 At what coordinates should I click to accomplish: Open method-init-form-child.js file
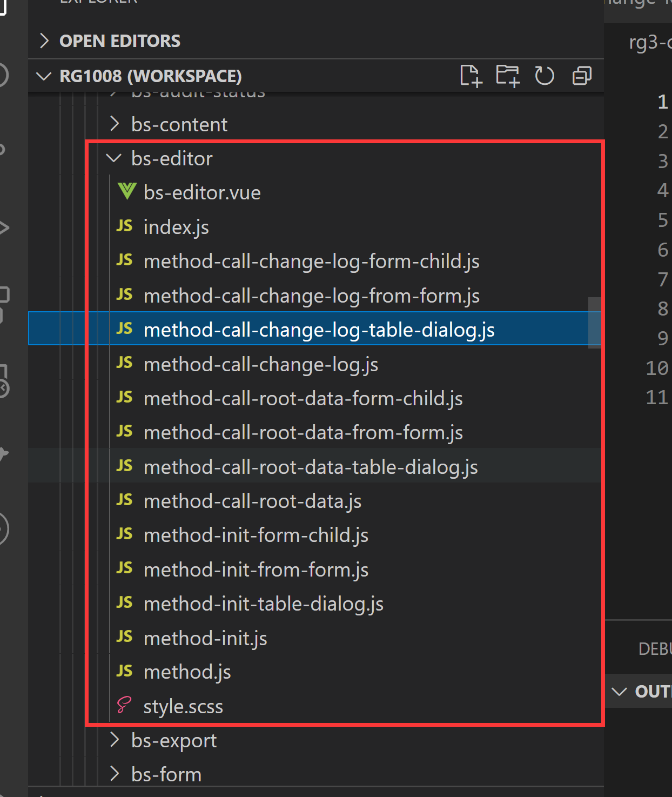[x=256, y=535]
